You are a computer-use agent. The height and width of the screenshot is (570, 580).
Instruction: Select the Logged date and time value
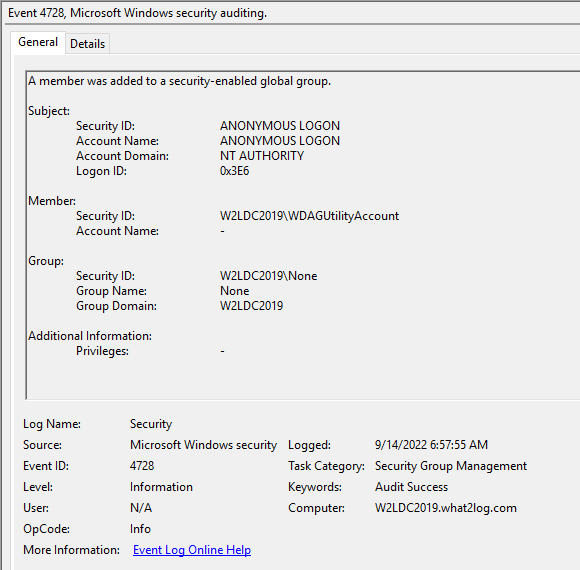431,445
